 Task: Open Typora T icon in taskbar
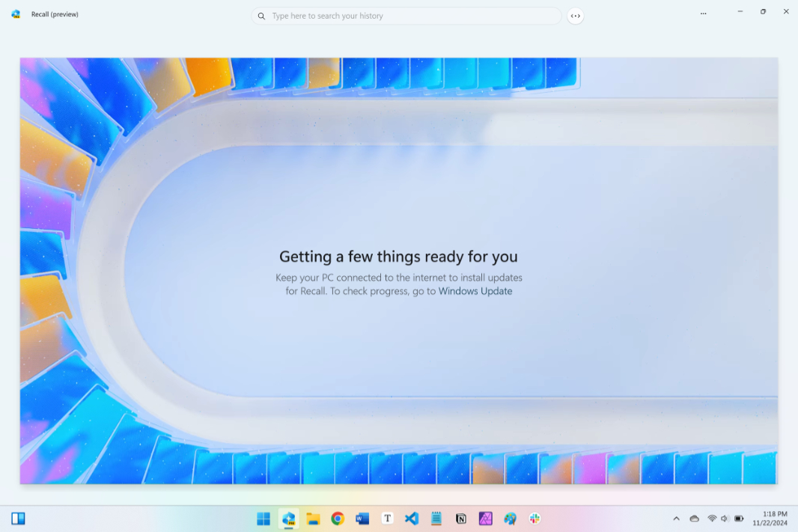tap(387, 519)
